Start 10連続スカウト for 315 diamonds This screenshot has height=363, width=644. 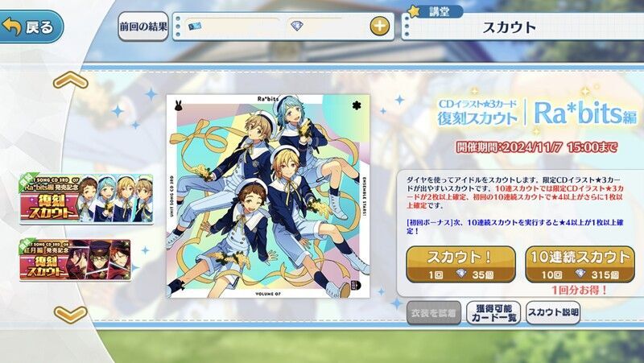(580, 265)
